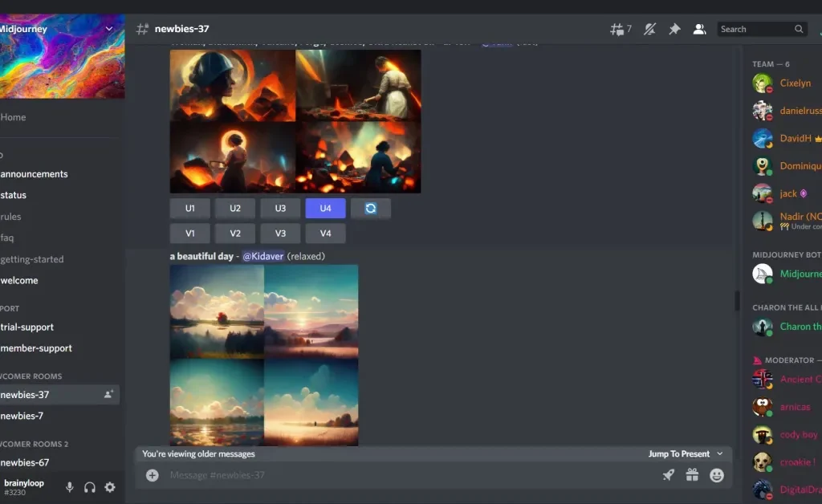Click member jack in member list
Screen dimensions: 822x504
[x=788, y=194]
